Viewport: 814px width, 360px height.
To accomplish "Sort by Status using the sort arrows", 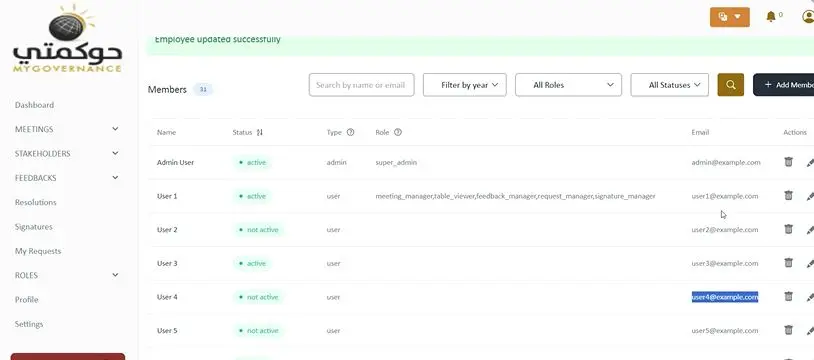I will (x=260, y=132).
